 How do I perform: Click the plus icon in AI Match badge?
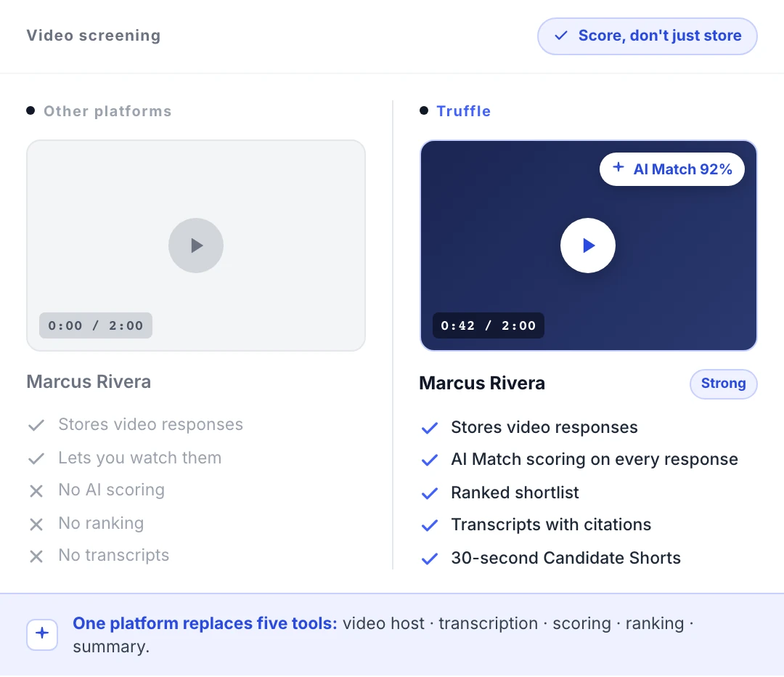click(x=618, y=167)
